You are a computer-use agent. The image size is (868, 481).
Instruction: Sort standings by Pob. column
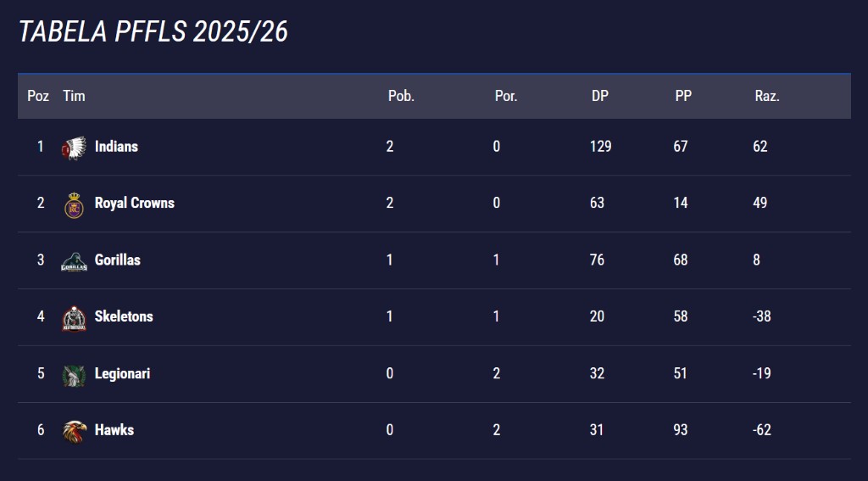tap(401, 96)
